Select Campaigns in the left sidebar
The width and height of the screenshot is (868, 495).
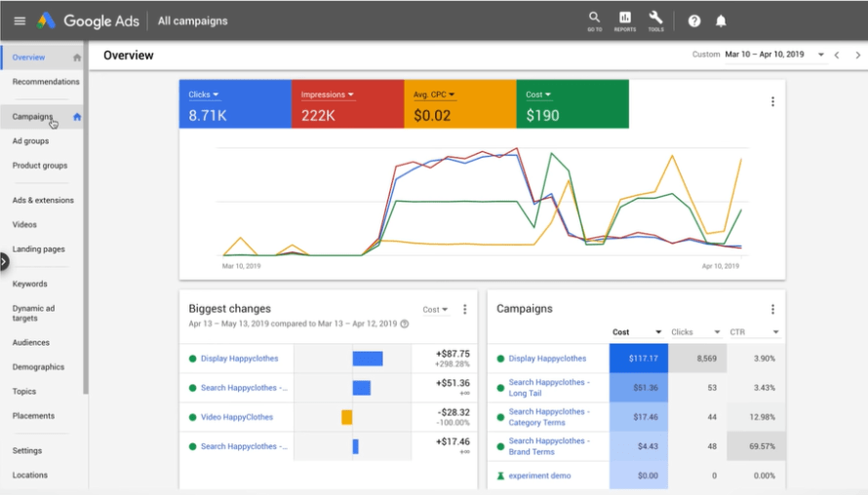click(32, 117)
